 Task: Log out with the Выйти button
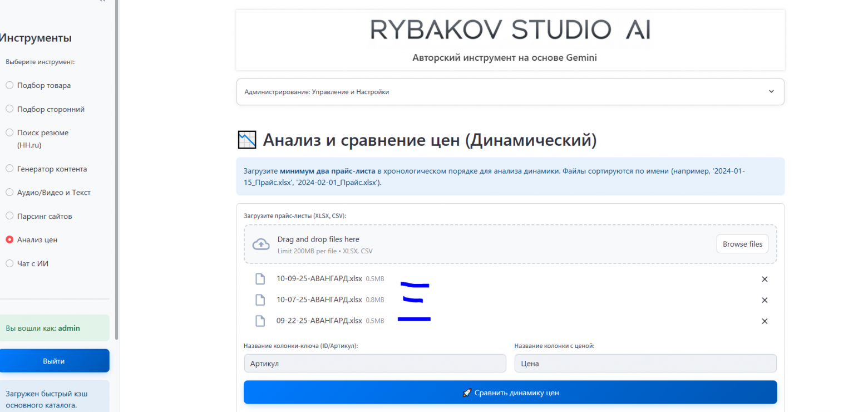click(x=54, y=361)
